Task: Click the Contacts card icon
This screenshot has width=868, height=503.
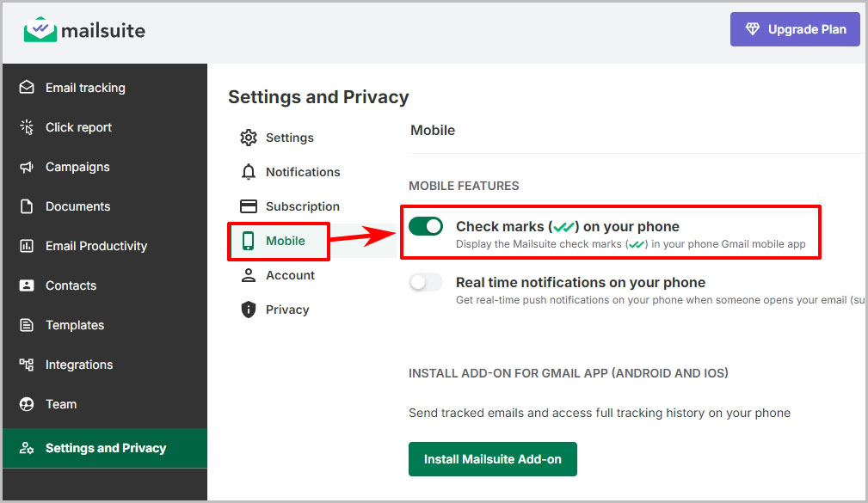Action: coord(27,285)
